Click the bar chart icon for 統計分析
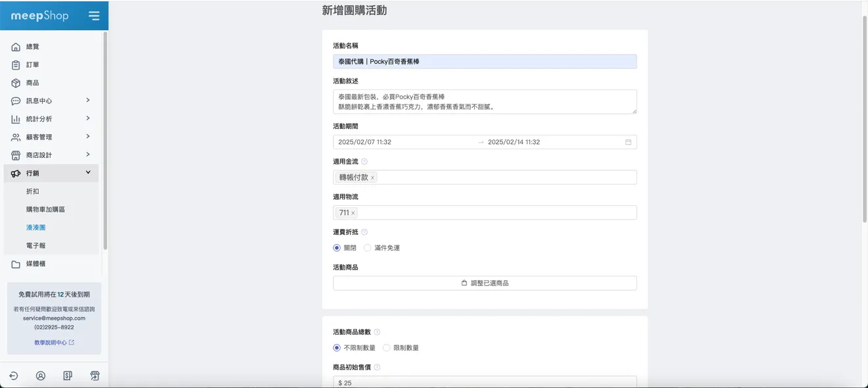Screen dimensions: 868x388 pyautogui.click(x=16, y=119)
